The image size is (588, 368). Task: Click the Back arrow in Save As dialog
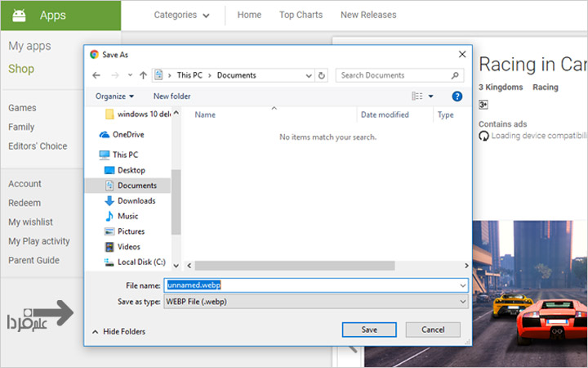click(97, 75)
